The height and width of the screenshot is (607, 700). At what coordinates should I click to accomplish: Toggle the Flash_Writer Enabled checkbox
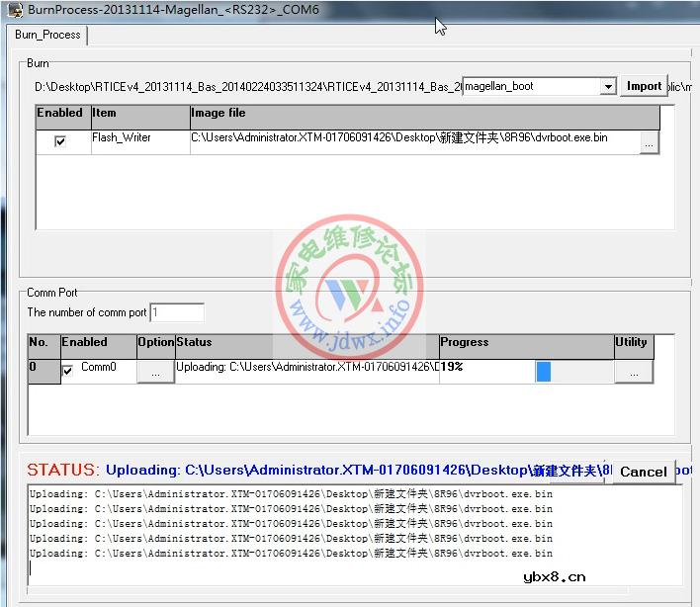pyautogui.click(x=60, y=142)
